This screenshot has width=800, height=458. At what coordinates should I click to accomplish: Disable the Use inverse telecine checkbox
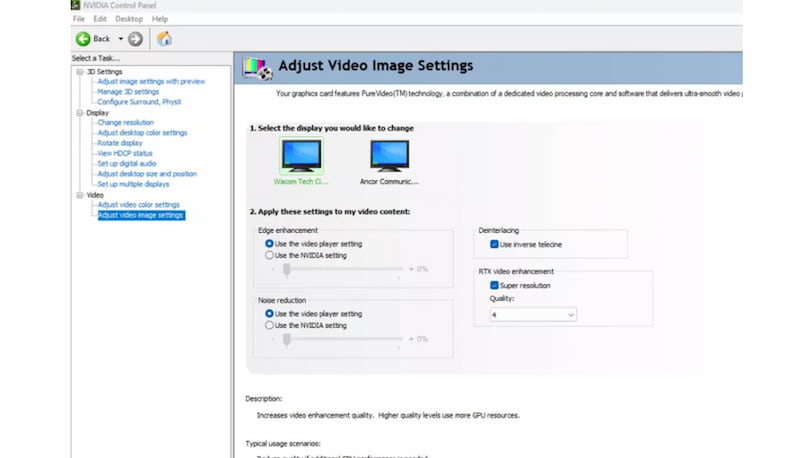coord(494,244)
